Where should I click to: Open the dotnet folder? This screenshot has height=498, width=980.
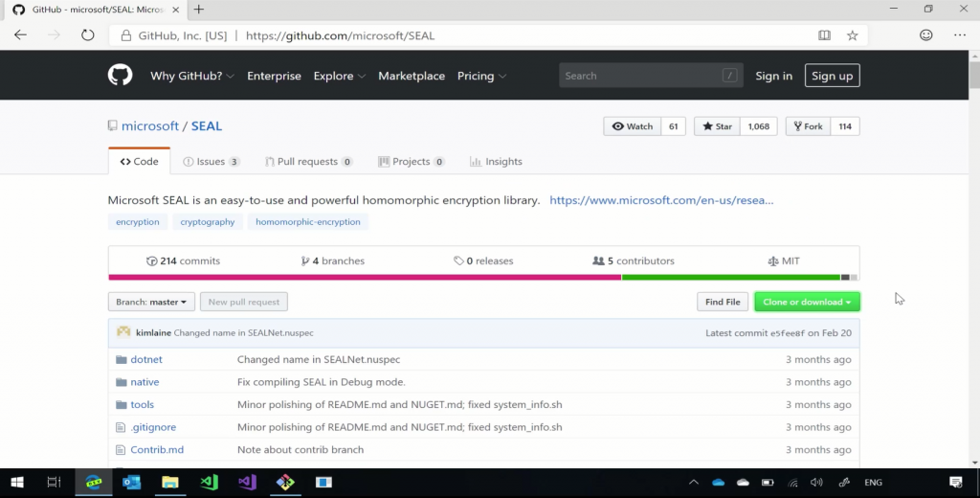[146, 360]
